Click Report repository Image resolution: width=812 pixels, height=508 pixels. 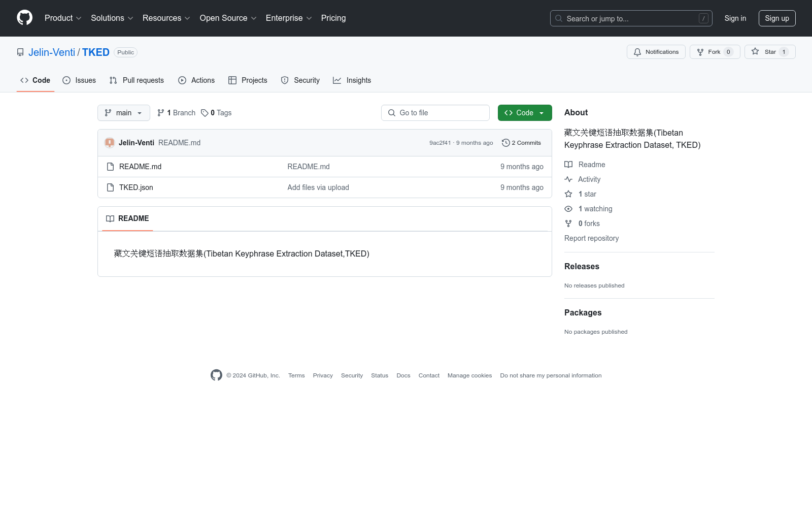591,238
